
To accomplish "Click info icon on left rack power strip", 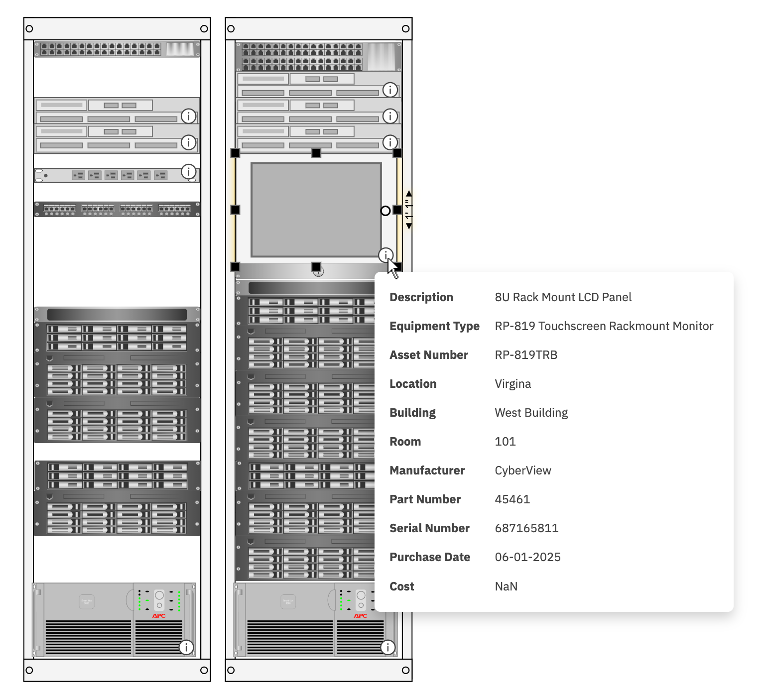I will pyautogui.click(x=188, y=172).
